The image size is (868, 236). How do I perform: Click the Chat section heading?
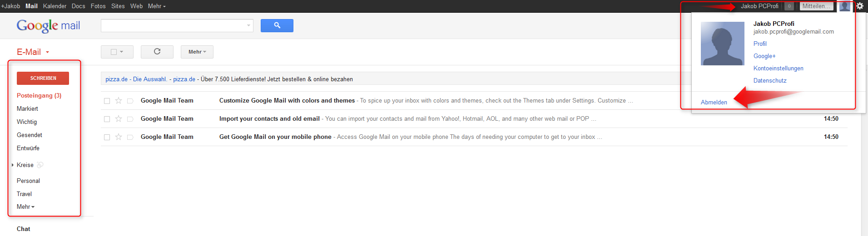pos(24,229)
